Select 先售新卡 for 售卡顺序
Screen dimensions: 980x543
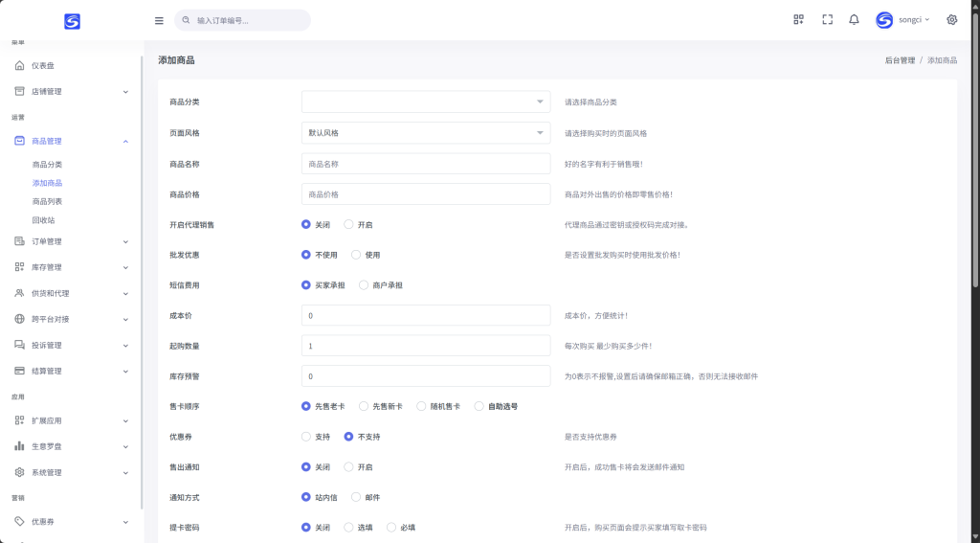pyautogui.click(x=363, y=407)
